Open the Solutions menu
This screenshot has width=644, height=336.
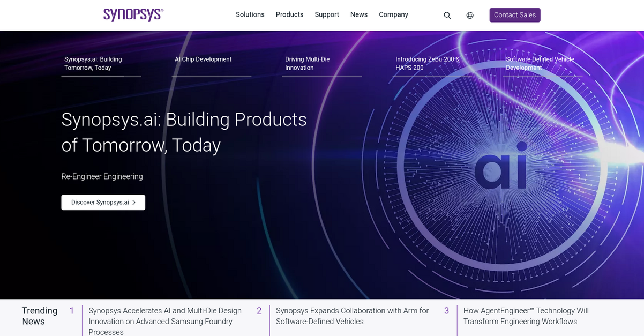click(250, 14)
